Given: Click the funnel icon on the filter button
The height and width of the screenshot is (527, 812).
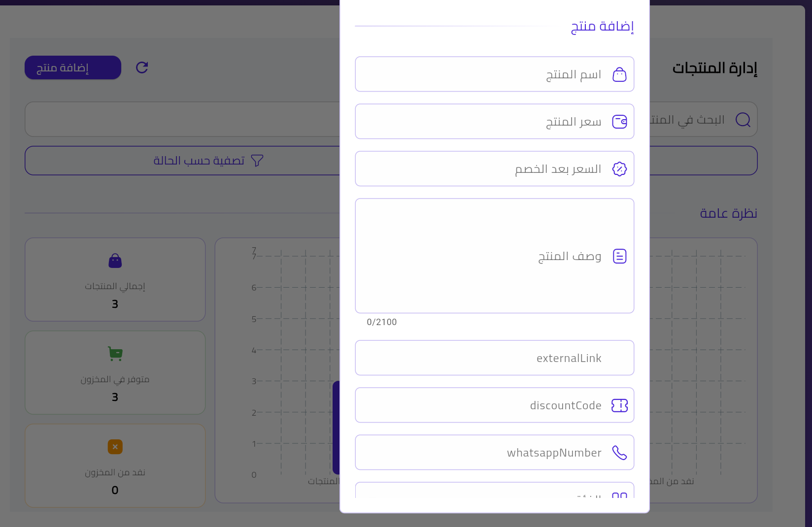Looking at the screenshot, I should tap(257, 160).
